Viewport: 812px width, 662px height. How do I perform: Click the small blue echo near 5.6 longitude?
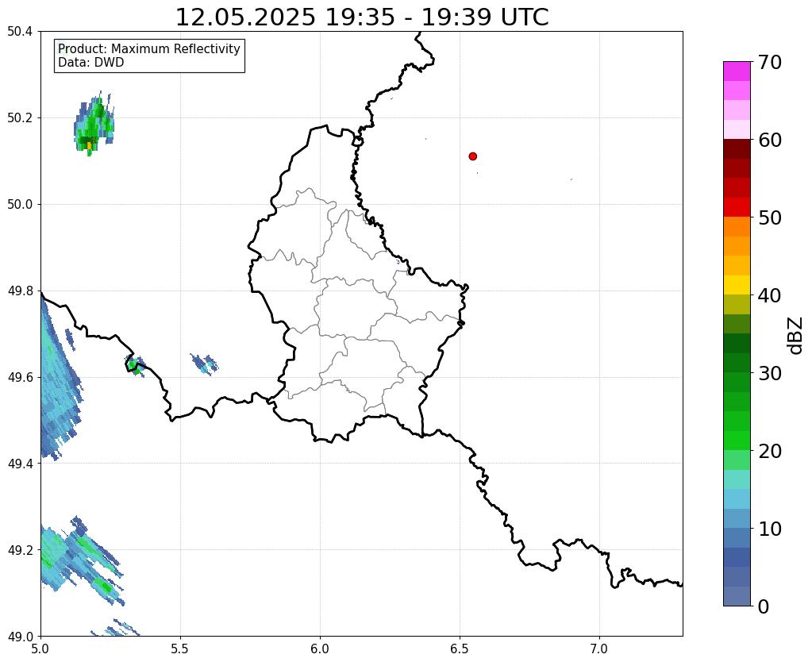tap(204, 364)
